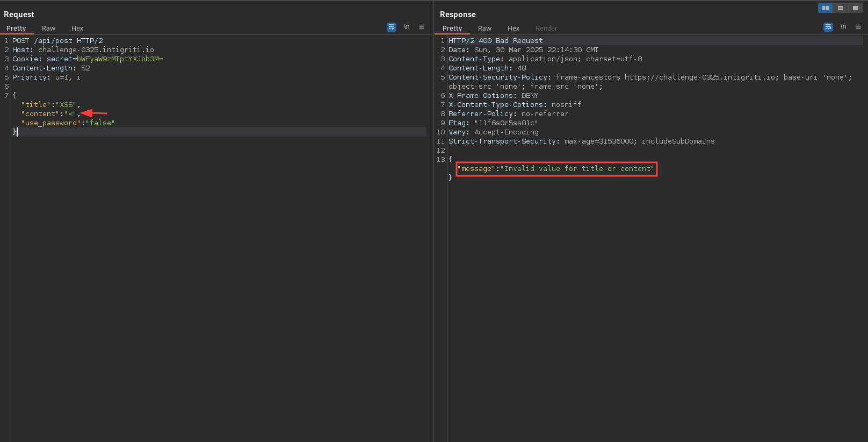Click the "use_password" line in request body
The height and width of the screenshot is (442, 868).
(68, 123)
